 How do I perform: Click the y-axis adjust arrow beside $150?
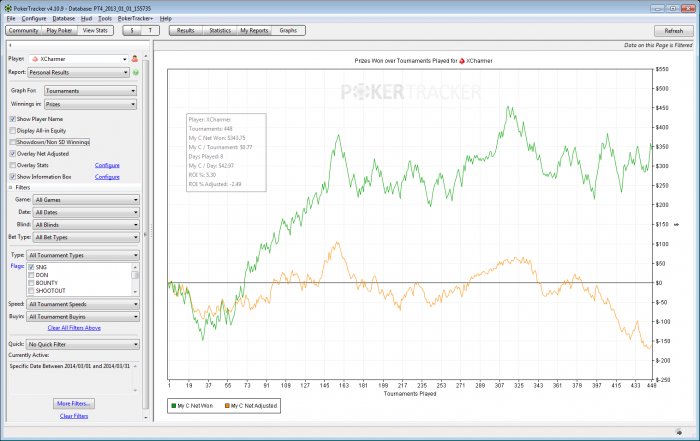point(677,225)
